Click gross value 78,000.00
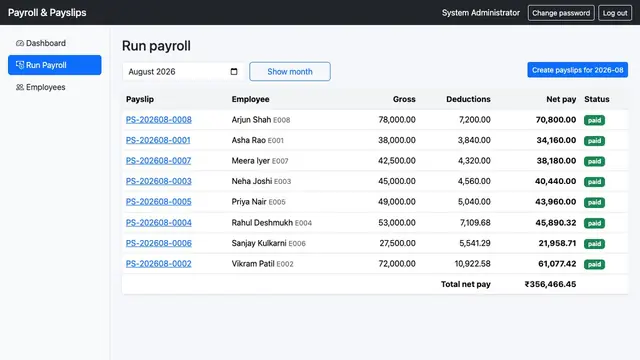 397,120
